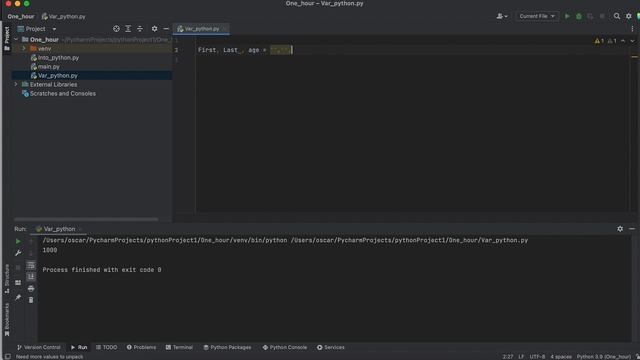Change UTF-8 encoding in status bar
Screen dimensions: 640x360
pyautogui.click(x=537, y=357)
